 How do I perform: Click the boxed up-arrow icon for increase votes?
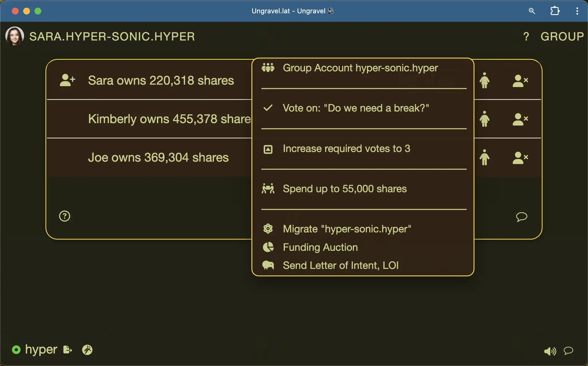[x=268, y=149]
